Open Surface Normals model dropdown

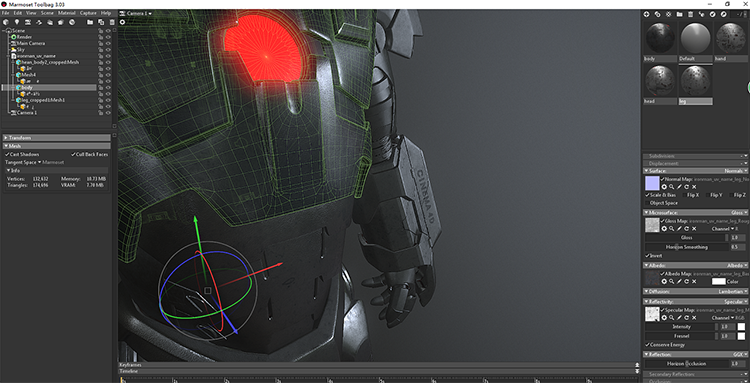[735, 171]
